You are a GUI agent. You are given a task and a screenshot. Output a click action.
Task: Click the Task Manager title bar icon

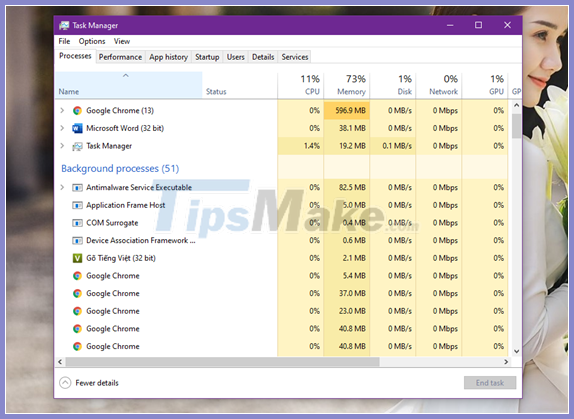[64, 25]
